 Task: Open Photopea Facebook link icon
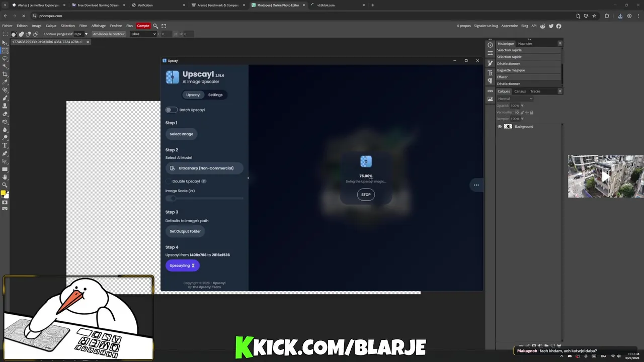click(x=558, y=26)
